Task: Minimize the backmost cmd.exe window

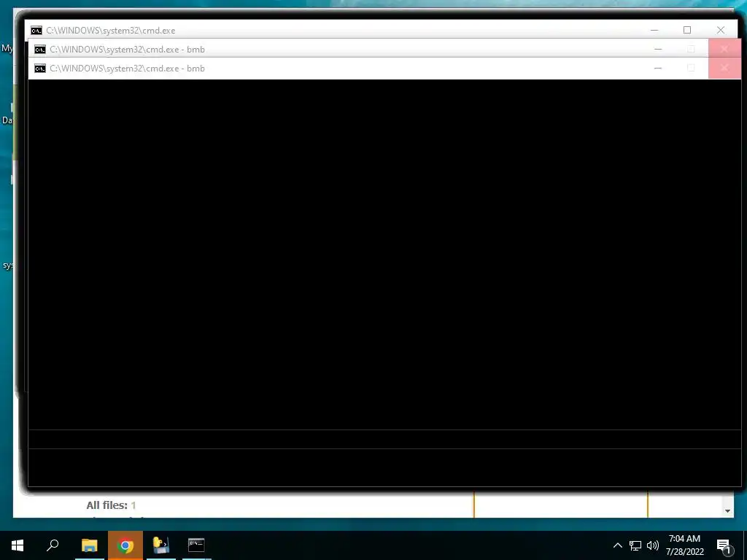Action: 654,30
